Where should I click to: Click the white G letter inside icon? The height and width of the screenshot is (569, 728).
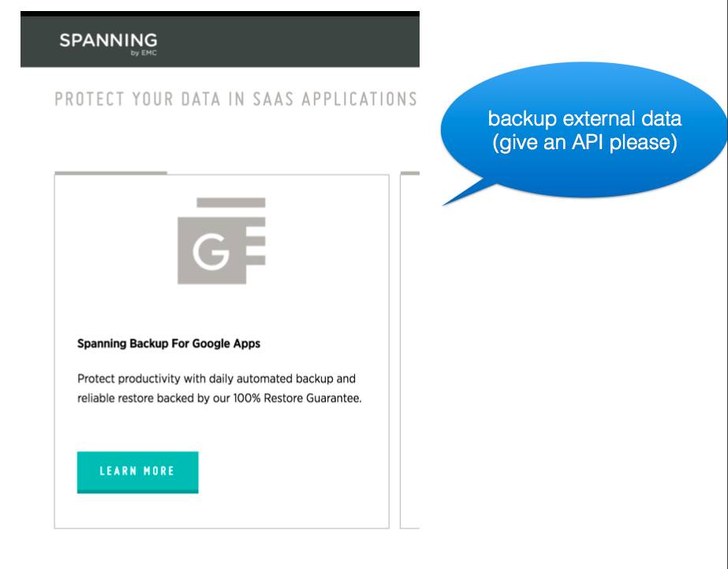[x=211, y=253]
